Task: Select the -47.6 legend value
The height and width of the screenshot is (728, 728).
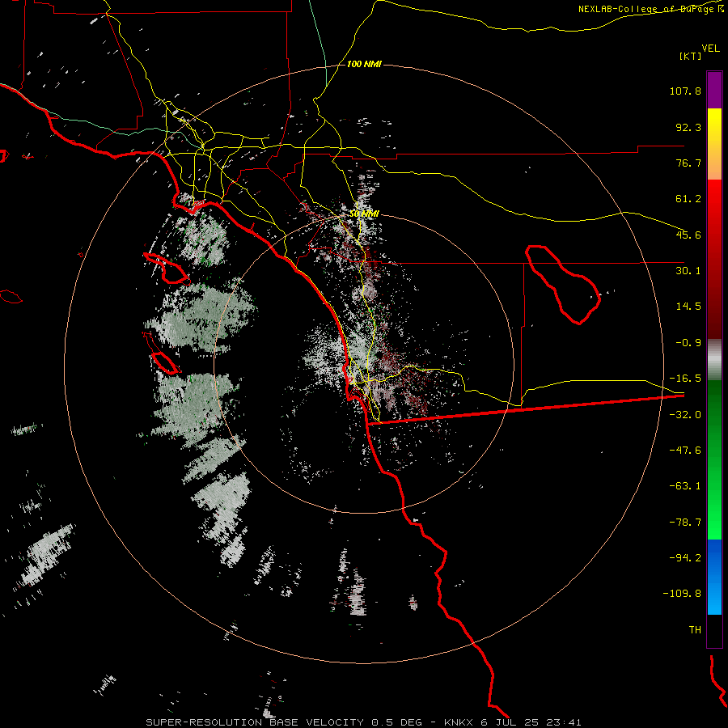Action: (x=685, y=451)
